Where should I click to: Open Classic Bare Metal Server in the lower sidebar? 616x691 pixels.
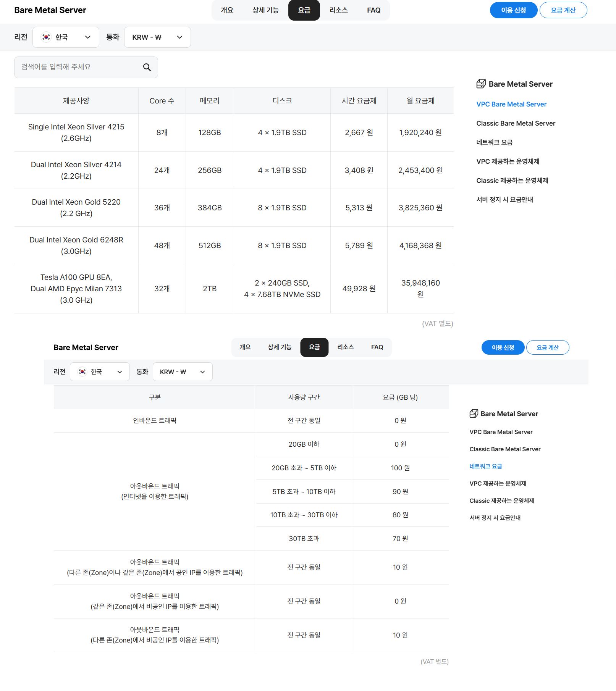(x=504, y=449)
